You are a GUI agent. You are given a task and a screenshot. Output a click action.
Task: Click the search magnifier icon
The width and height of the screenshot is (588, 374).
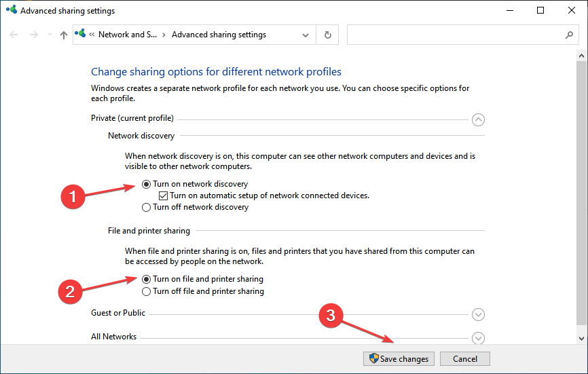(569, 35)
